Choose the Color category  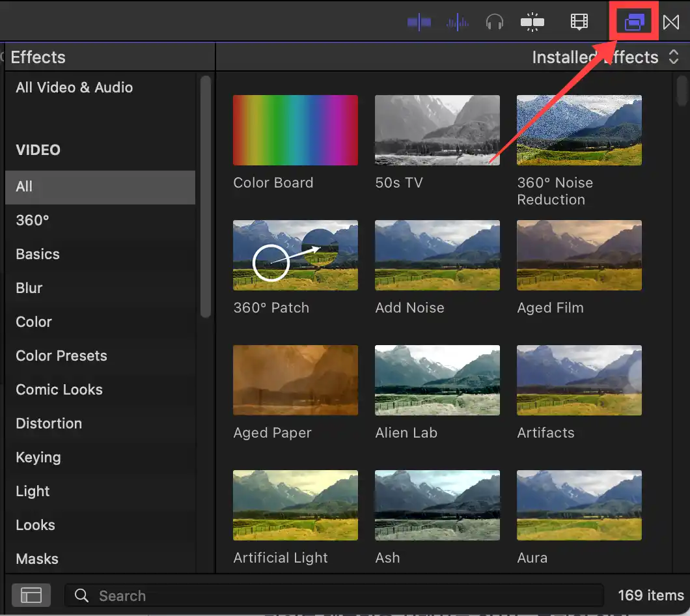click(100, 322)
